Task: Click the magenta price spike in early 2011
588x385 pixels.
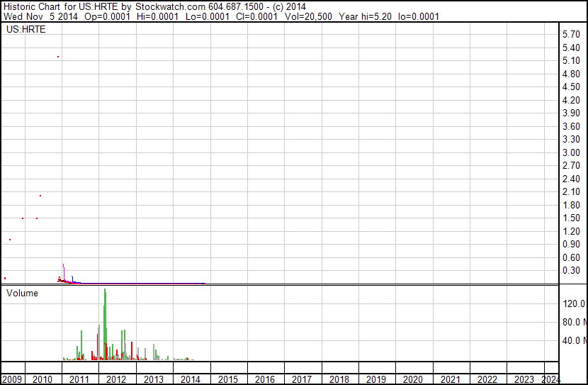Action: pyautogui.click(x=64, y=272)
